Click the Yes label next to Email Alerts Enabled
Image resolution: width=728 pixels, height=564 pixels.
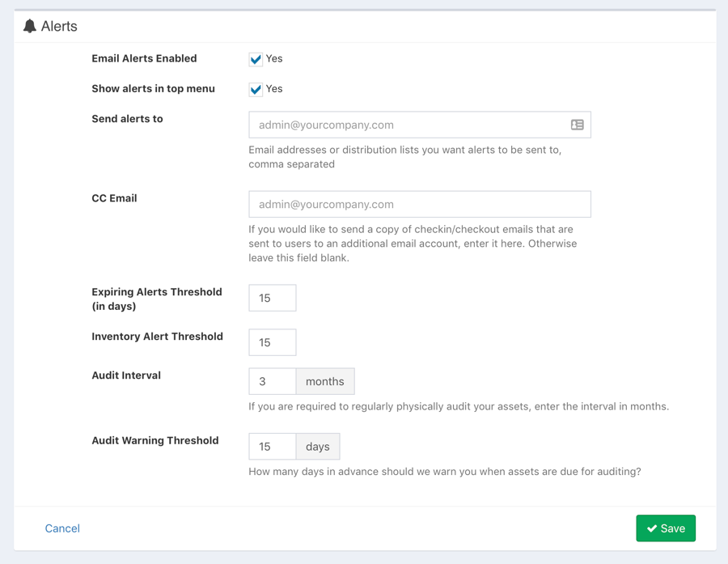(274, 58)
